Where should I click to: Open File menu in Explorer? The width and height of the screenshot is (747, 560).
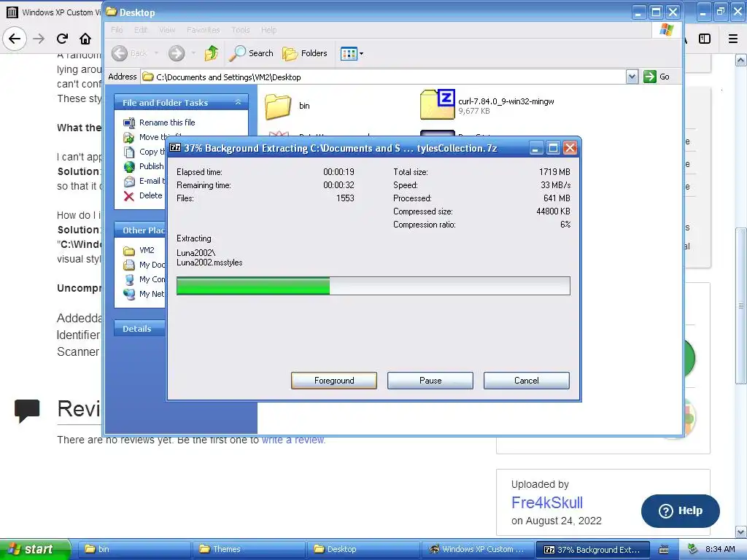[117, 30]
